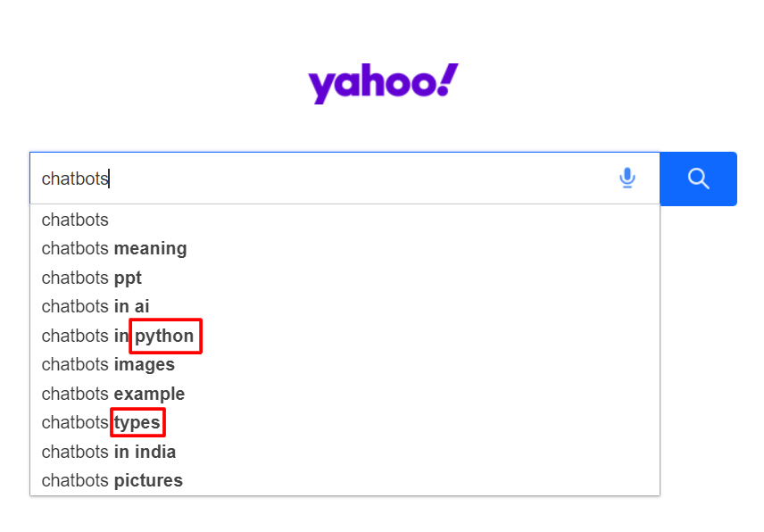
Task: Select the "chatbots in ai" suggestion
Action: pyautogui.click(x=95, y=306)
